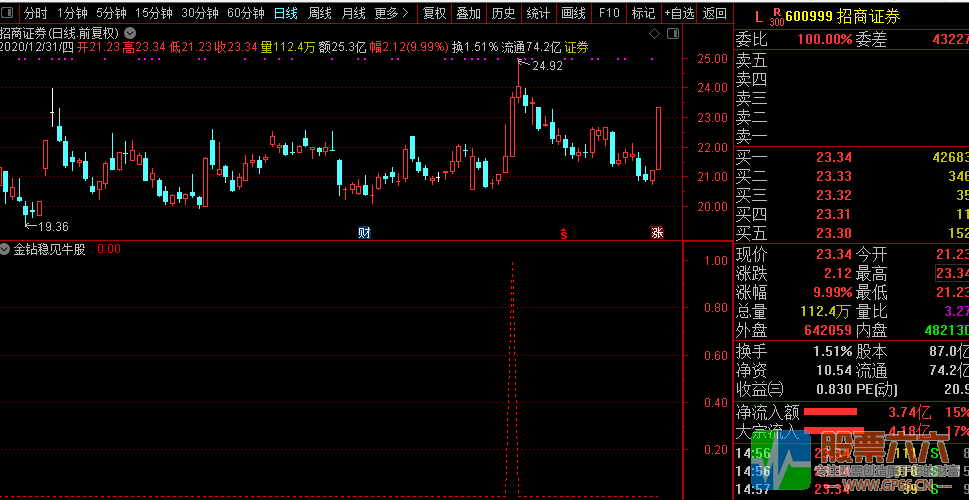Click the red $ marker under the chart
Screen dimensions: 969x500
564,234
